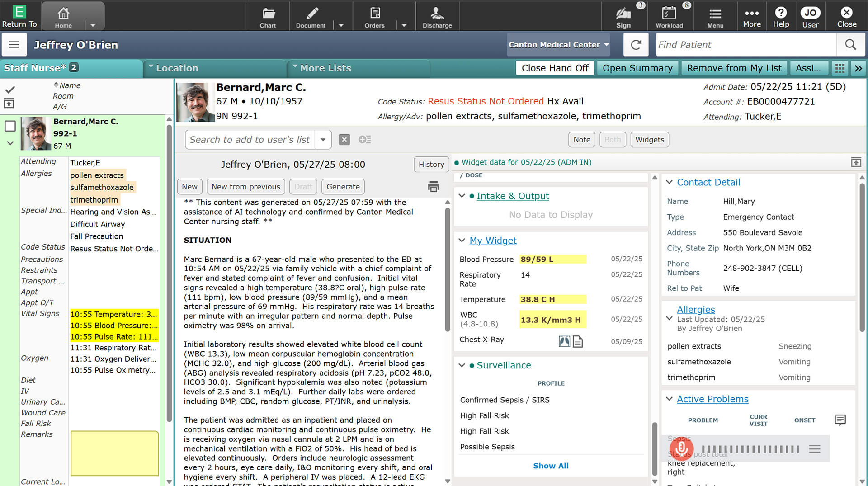Image resolution: width=868 pixels, height=486 pixels.
Task: Click the yellow Remarks note box
Action: tap(114, 453)
